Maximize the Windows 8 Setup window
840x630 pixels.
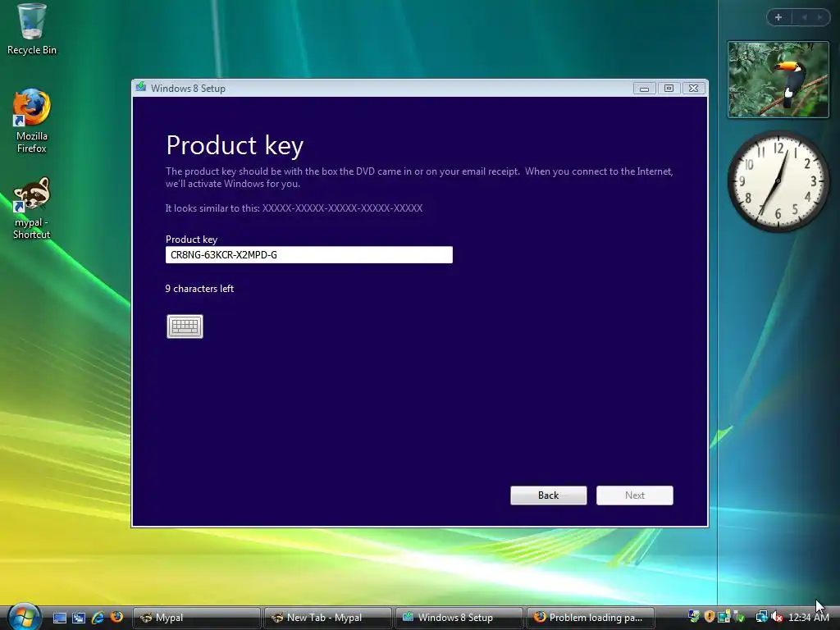(669, 89)
